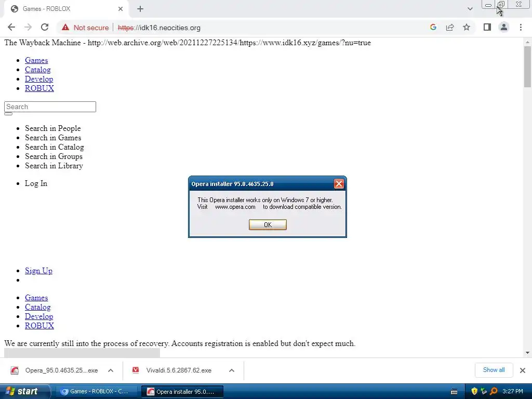Minimize the Chrome window
The image size is (532, 399).
tap(488, 4)
